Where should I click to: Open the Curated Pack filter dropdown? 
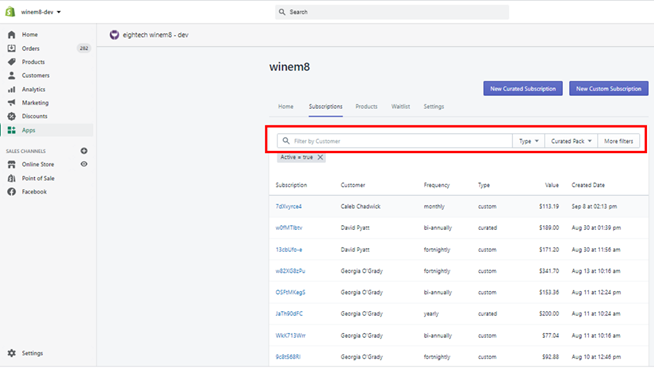tap(571, 141)
